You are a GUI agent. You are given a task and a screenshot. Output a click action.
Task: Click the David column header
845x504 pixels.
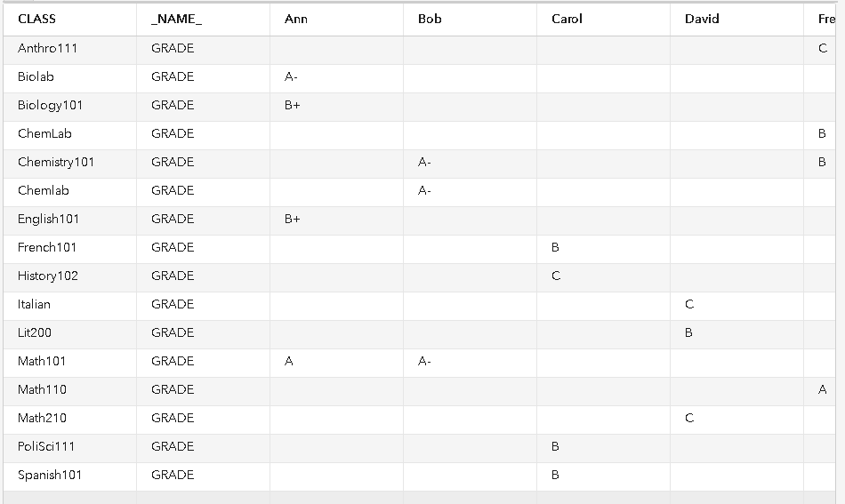(x=702, y=19)
